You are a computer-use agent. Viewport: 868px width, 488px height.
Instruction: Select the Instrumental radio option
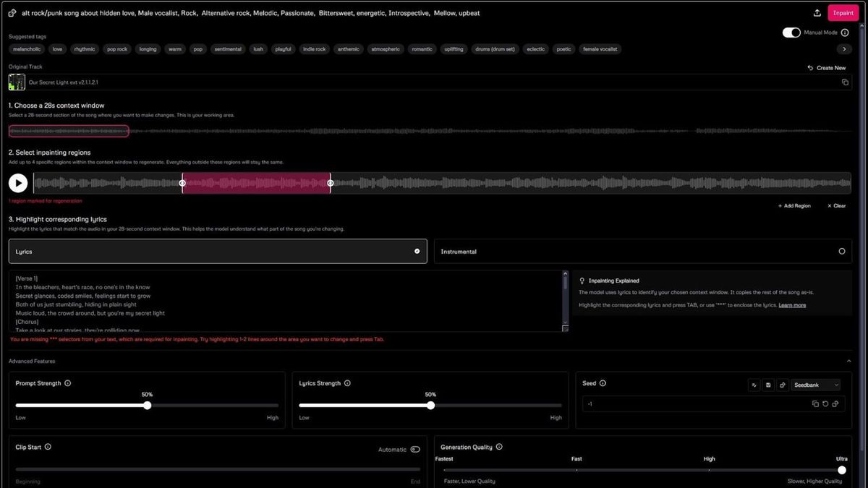841,252
